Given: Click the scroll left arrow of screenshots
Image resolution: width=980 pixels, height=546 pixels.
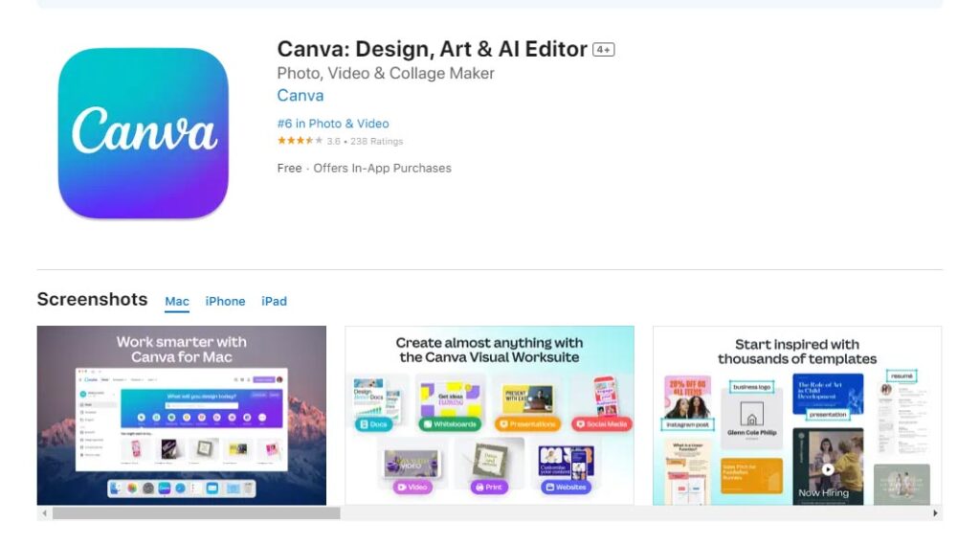Looking at the screenshot, I should point(44,512).
